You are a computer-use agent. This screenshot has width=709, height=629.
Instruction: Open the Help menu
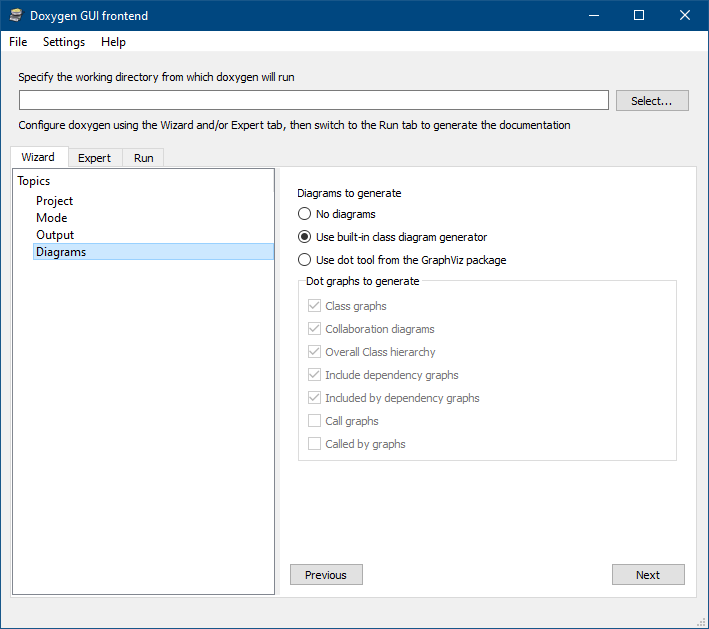point(113,42)
